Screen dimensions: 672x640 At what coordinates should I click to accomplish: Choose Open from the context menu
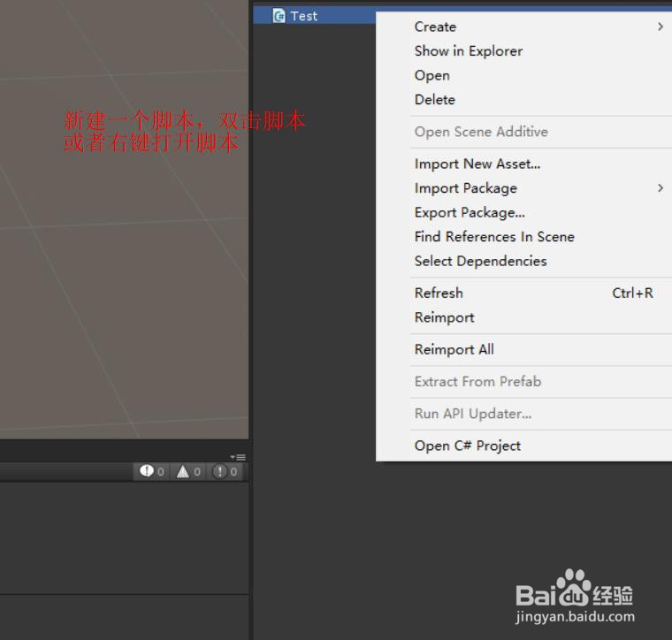[523, 75]
